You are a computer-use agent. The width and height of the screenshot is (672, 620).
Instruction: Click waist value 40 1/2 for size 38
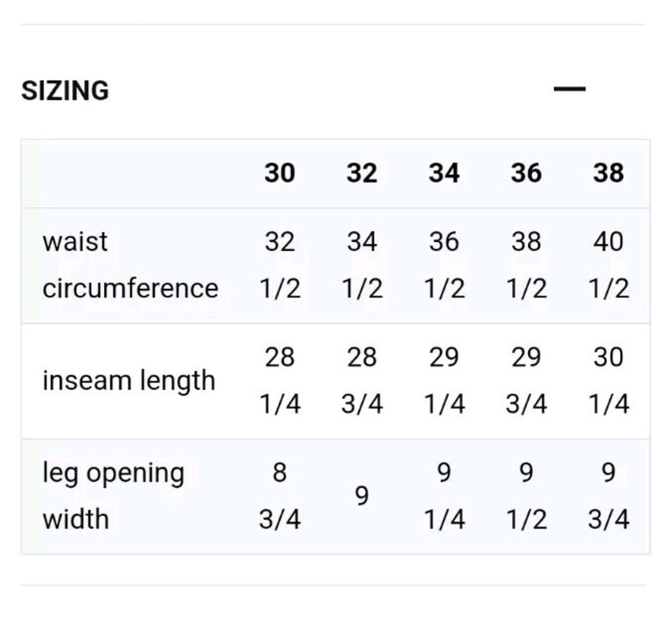pos(608,265)
